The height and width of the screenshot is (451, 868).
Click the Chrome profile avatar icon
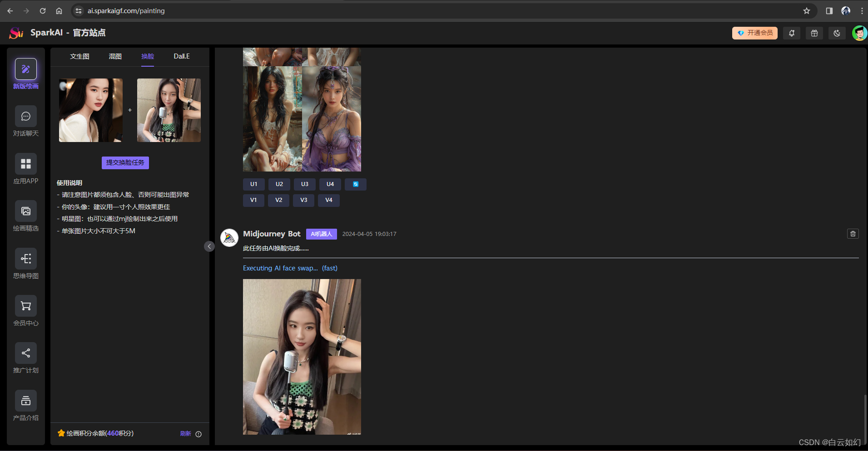click(846, 11)
